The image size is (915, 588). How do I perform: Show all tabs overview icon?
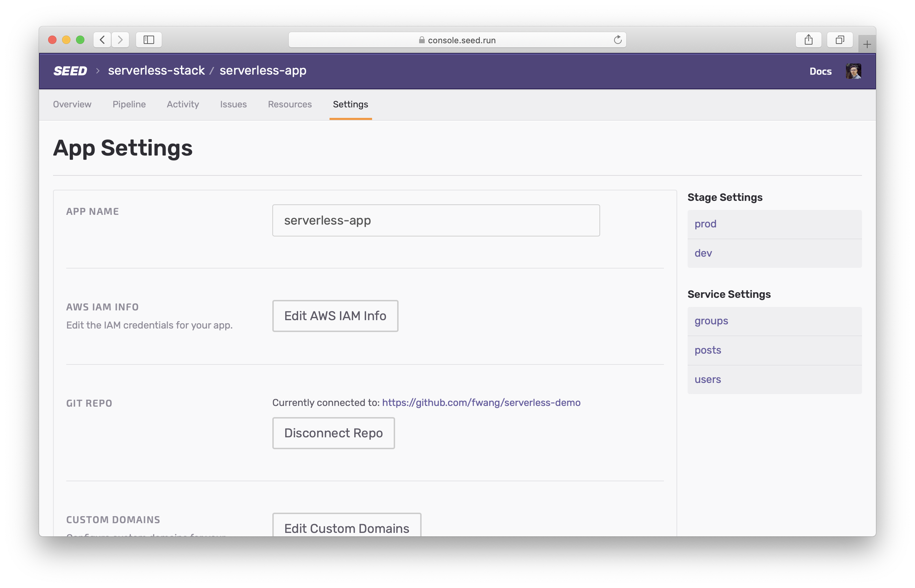click(x=839, y=40)
